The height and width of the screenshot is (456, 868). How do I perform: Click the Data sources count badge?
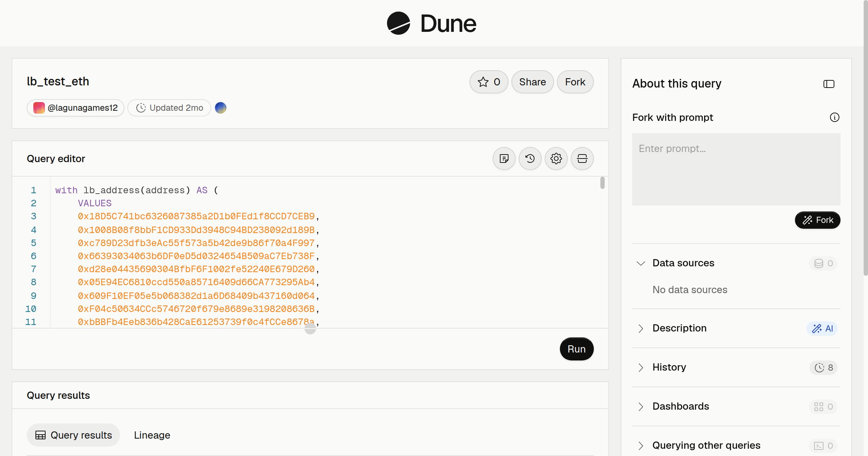pos(823,263)
